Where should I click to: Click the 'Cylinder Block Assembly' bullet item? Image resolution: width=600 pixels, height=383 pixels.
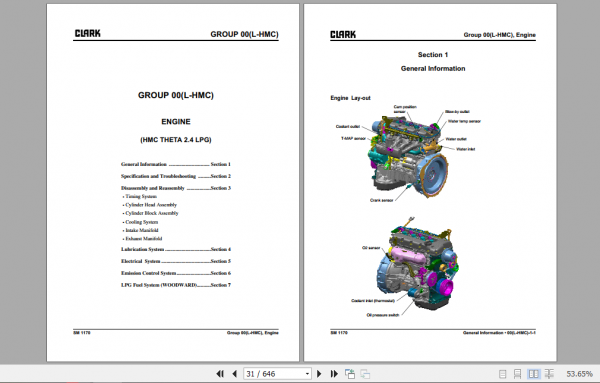150,213
